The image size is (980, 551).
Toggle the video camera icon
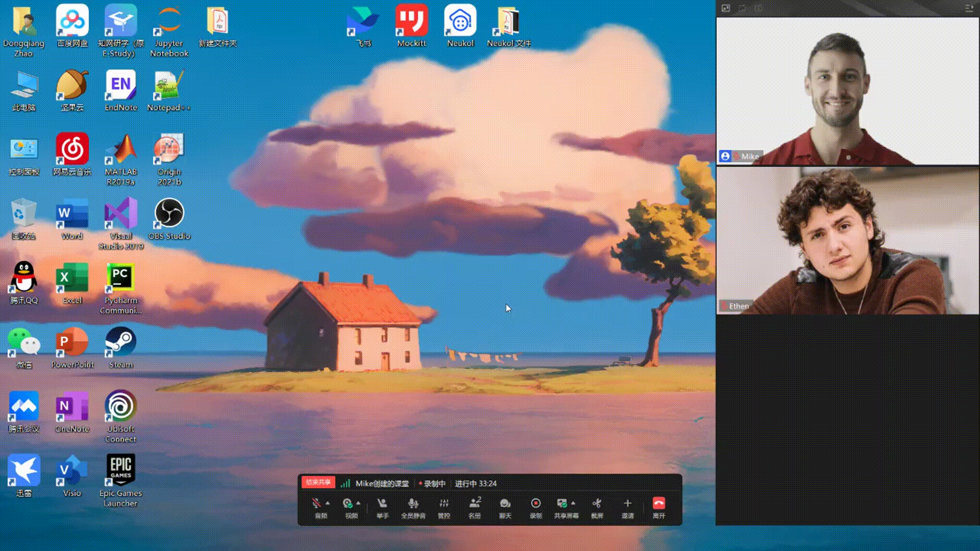pos(348,504)
